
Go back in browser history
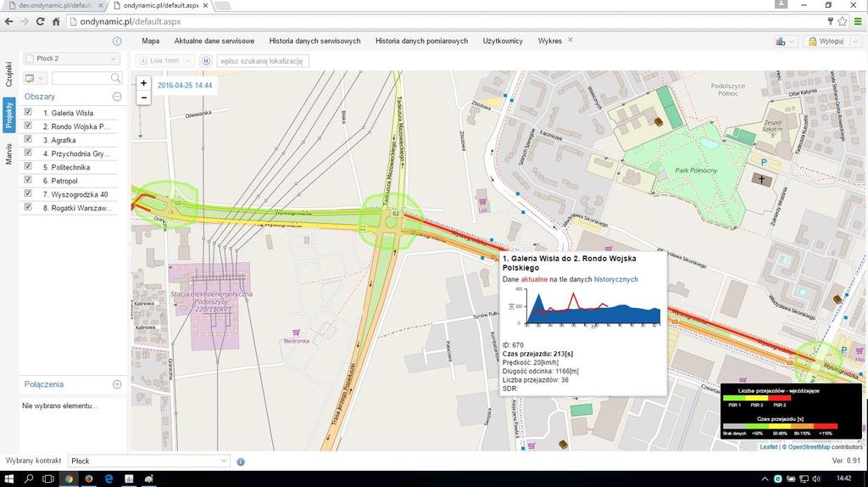[x=8, y=21]
